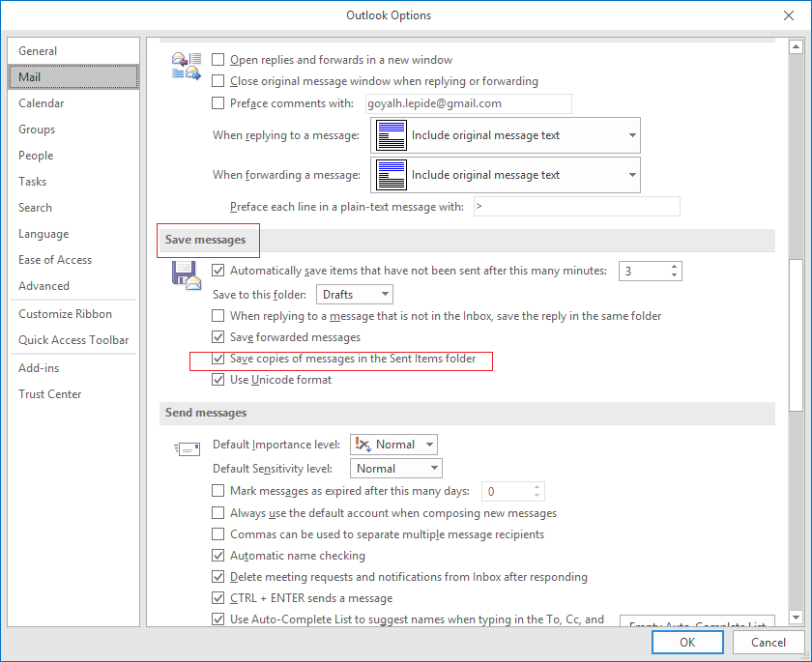Viewport: 812px width, 662px height.
Task: Uncheck Save forwarded messages
Action: click(x=218, y=337)
